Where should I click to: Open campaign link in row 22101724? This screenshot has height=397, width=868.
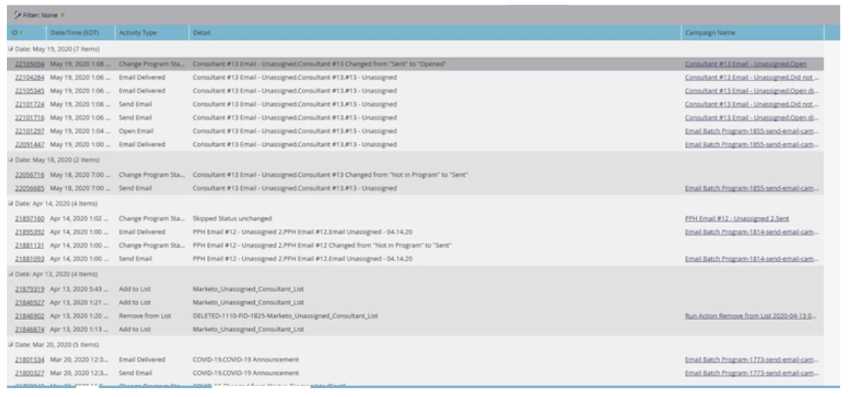tap(751, 105)
